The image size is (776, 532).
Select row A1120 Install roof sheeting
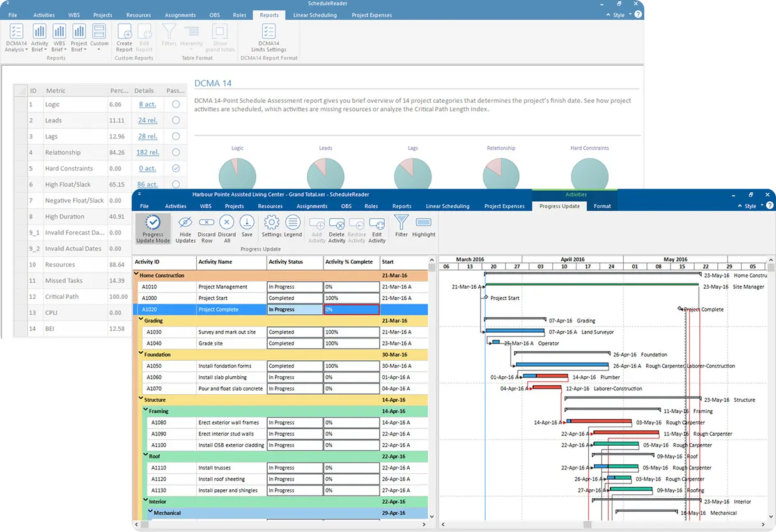click(x=280, y=479)
